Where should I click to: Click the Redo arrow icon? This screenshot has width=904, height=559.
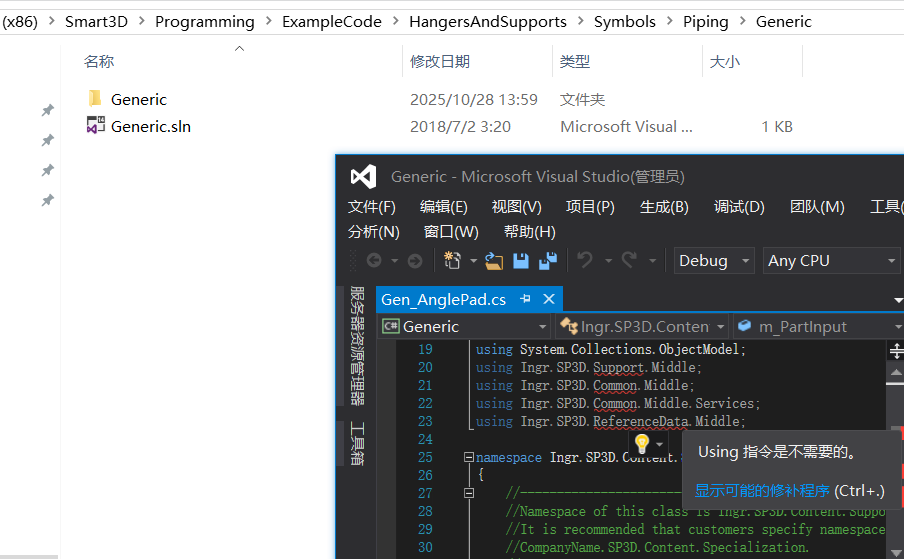pyautogui.click(x=629, y=260)
